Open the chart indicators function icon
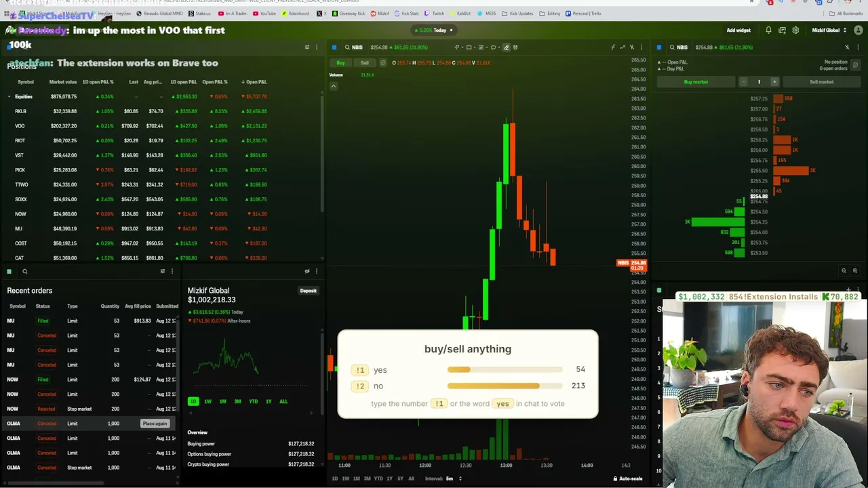This screenshot has width=868, height=488. 612,47
